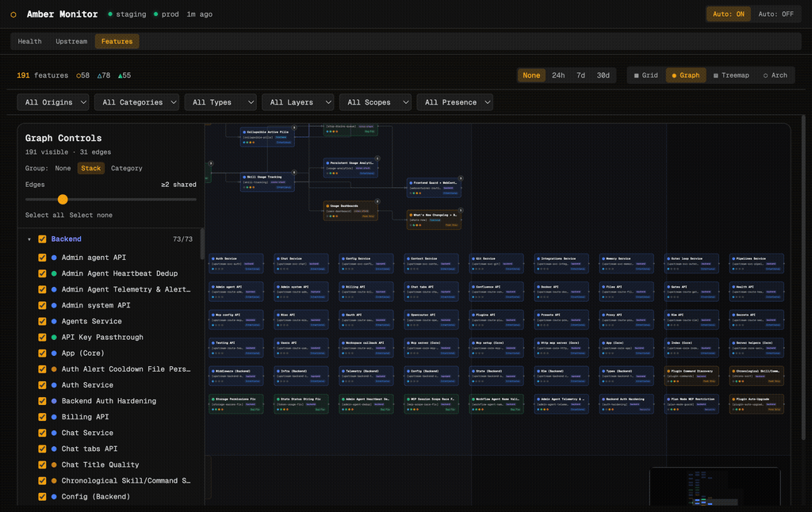The height and width of the screenshot is (512, 812).
Task: Uncheck the Backend group checkbox
Action: [43, 239]
